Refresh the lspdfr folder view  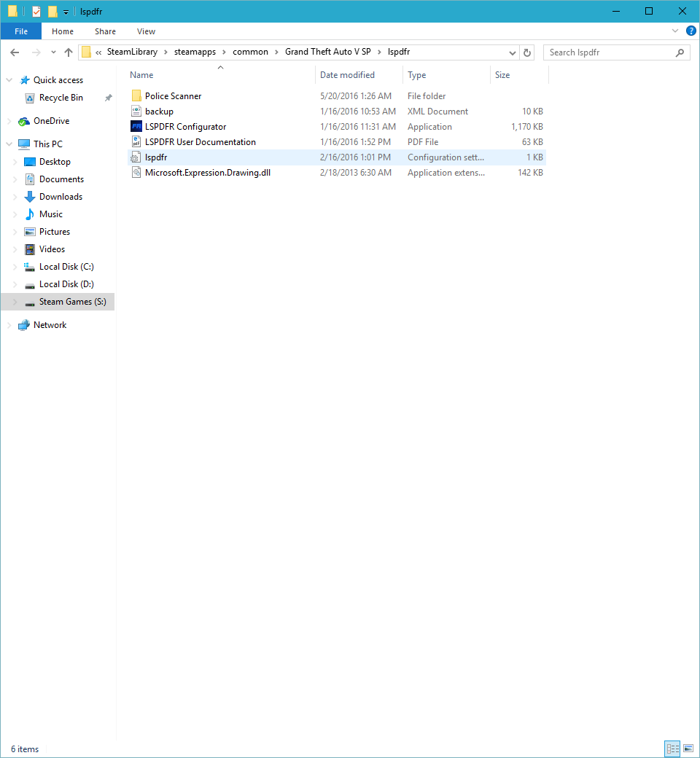click(x=527, y=52)
